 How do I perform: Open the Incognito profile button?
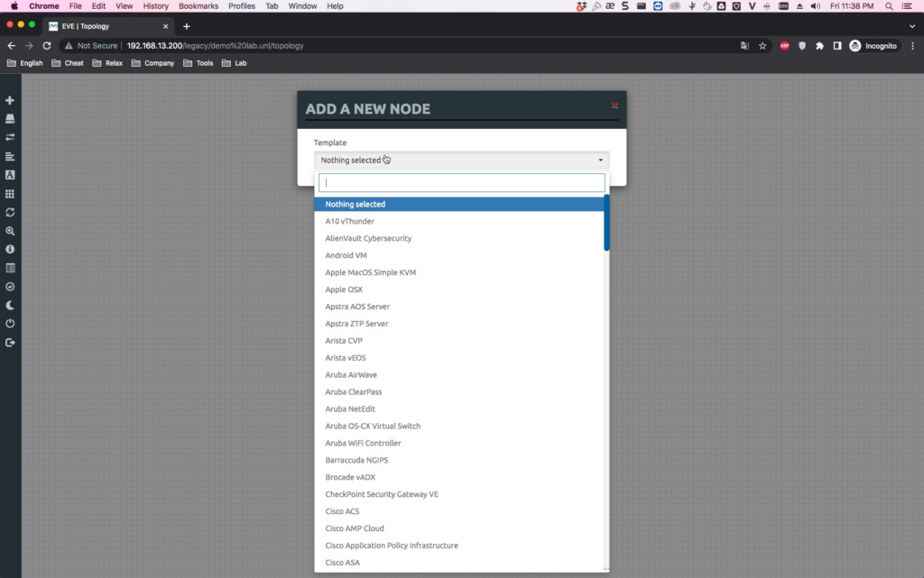pyautogui.click(x=873, y=46)
